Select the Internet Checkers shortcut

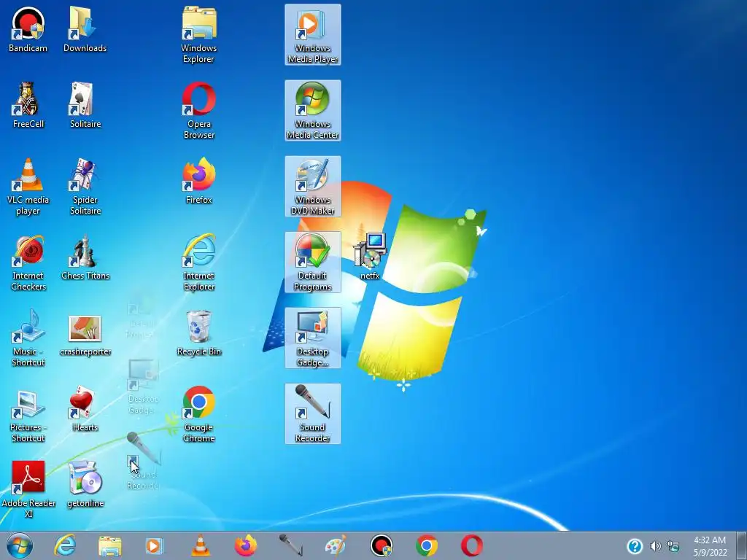point(28,262)
